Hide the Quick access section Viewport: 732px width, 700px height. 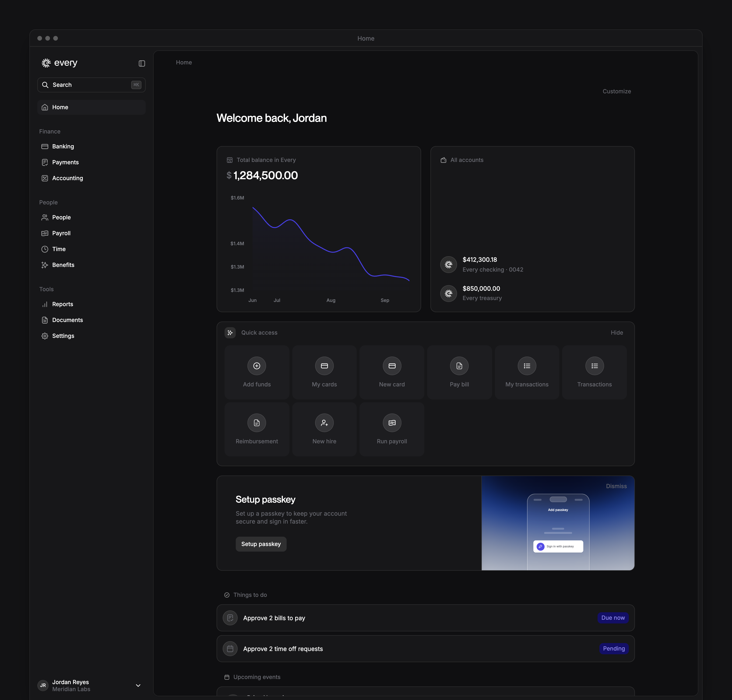point(617,332)
